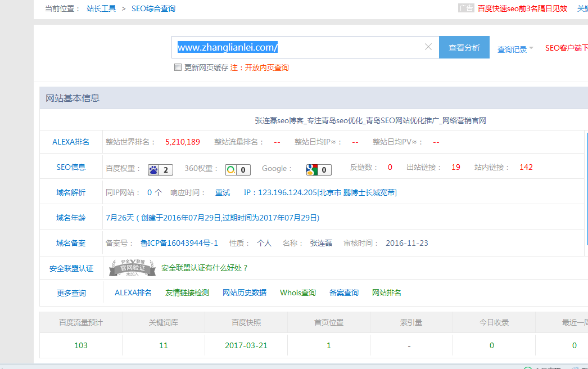
Task: Click the Baidu weight paw icon
Action: (x=153, y=170)
